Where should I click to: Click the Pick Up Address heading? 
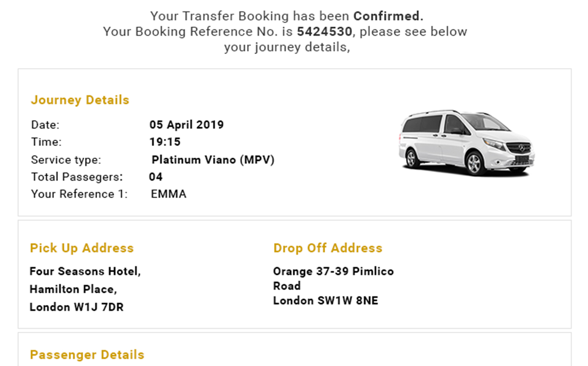pos(82,248)
